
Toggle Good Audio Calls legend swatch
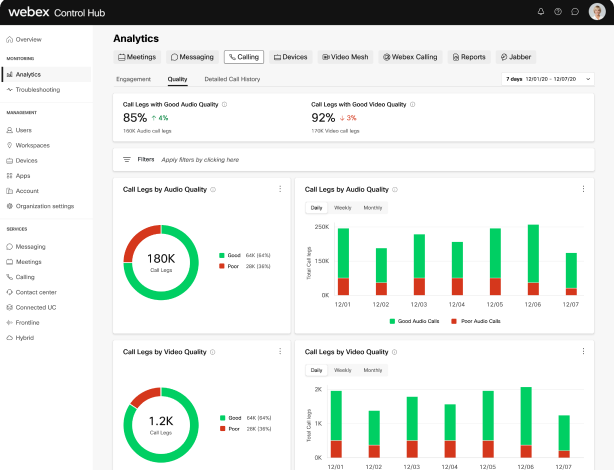point(392,321)
